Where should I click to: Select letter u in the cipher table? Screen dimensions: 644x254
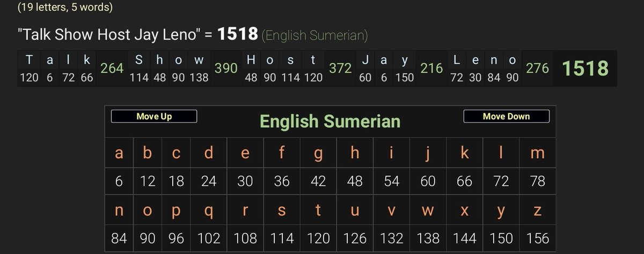click(x=355, y=211)
